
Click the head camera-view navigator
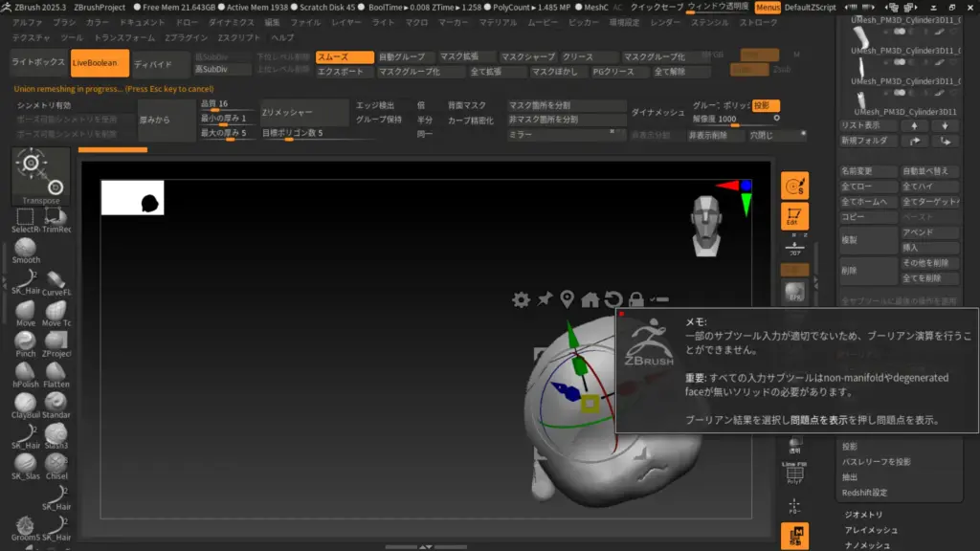tap(706, 226)
